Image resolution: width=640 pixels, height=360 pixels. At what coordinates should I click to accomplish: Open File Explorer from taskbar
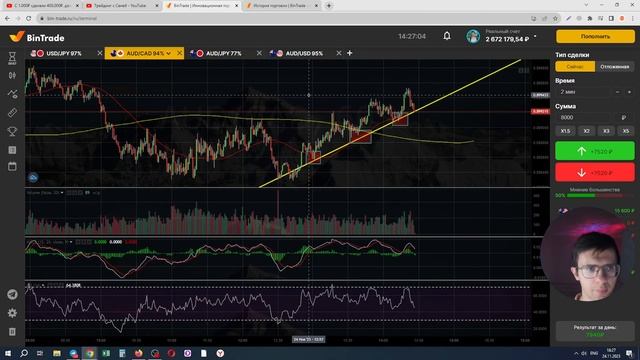tap(57, 353)
